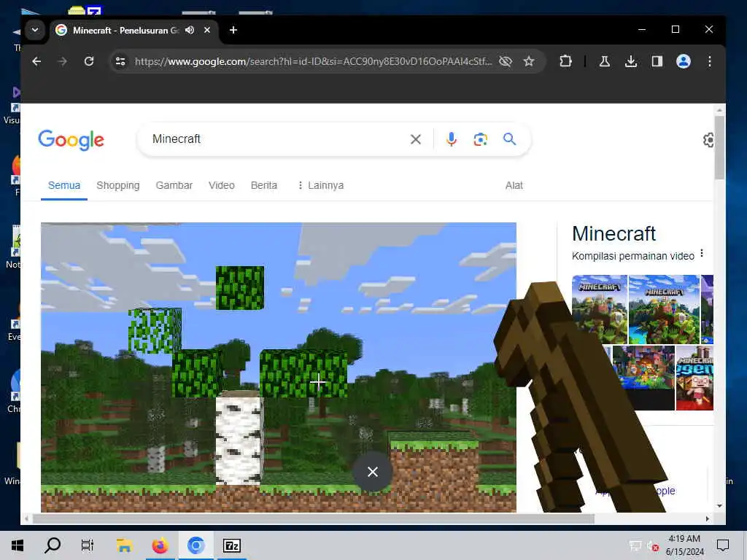This screenshot has width=747, height=560.
Task: Open the network icon in system tray
Action: pos(635,546)
